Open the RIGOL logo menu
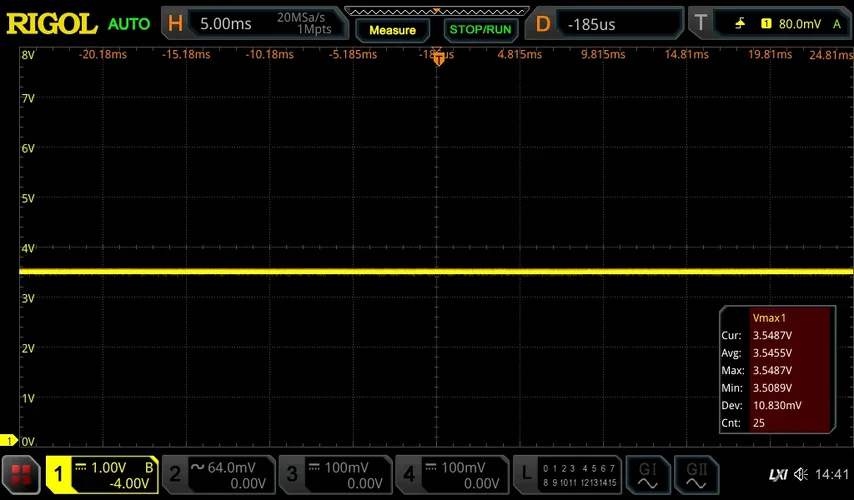 pos(52,24)
